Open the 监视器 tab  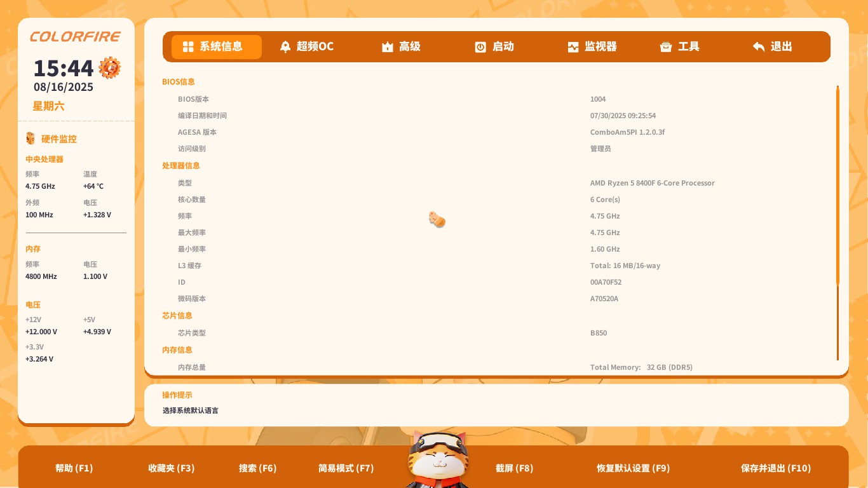(592, 47)
